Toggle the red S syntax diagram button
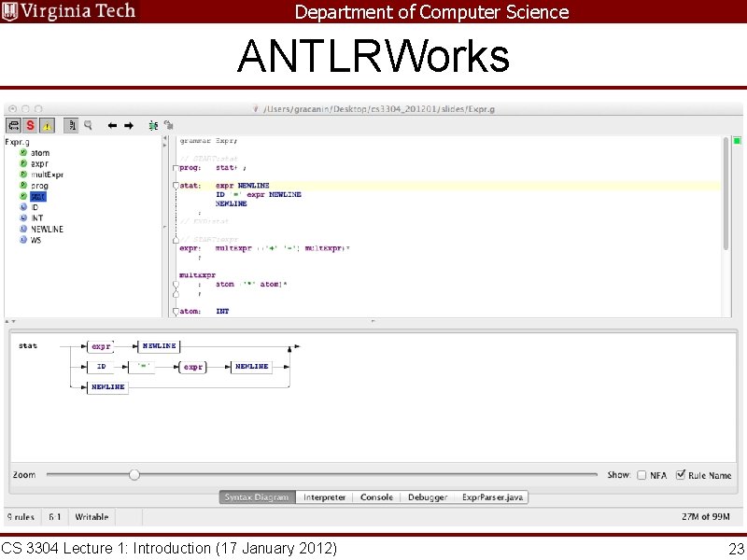This screenshot has height=560, width=747. tap(30, 126)
